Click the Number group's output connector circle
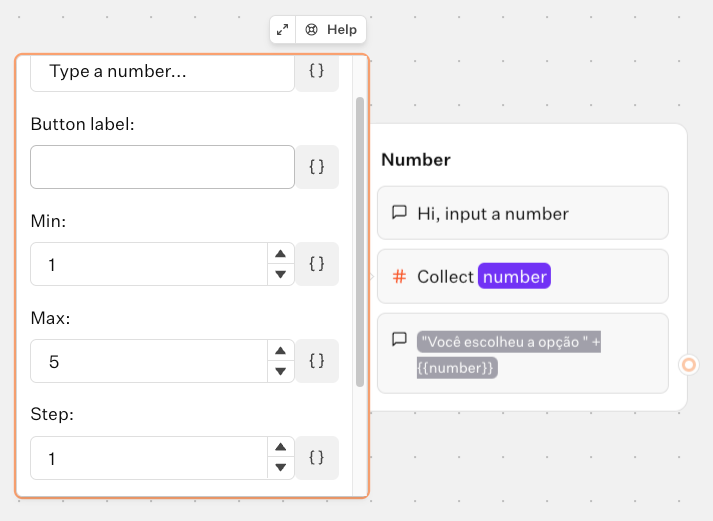The image size is (713, 521). pos(689,365)
